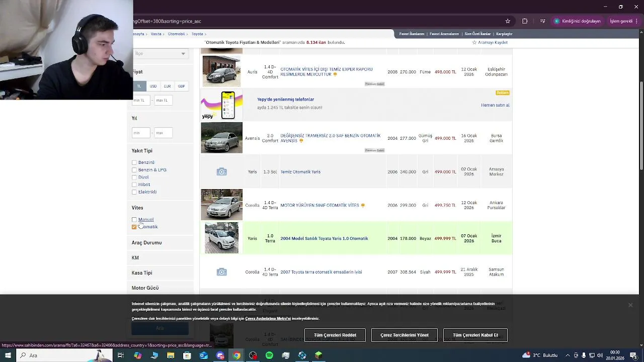Open media controls icon in Chrome toolbar
Viewport: 644px width, 362px height.
click(x=542, y=21)
